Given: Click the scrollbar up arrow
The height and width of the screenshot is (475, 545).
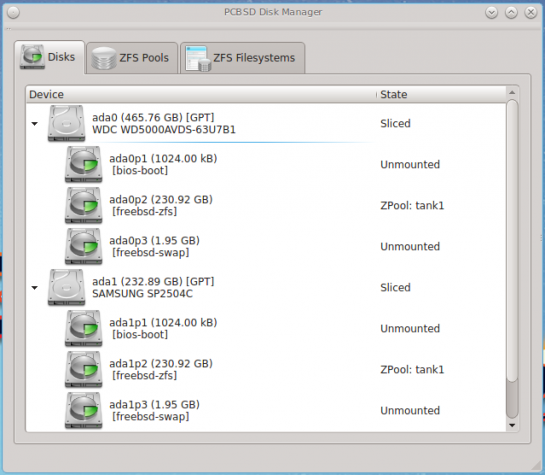Looking at the screenshot, I should coord(512,92).
